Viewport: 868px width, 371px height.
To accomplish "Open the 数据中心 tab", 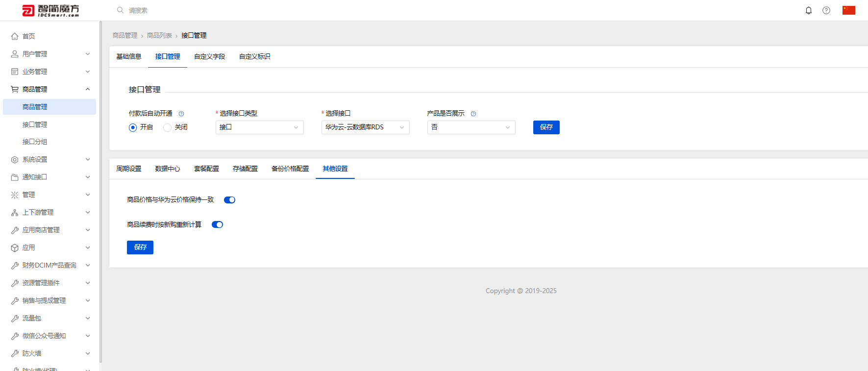I will (x=168, y=169).
